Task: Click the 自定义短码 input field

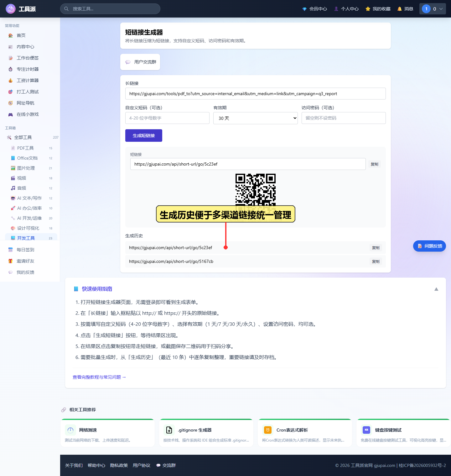Action: point(167,118)
